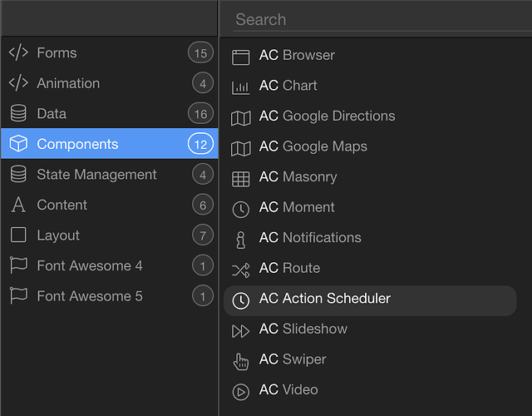Focus the Search input field
The image size is (532, 416).
point(382,20)
